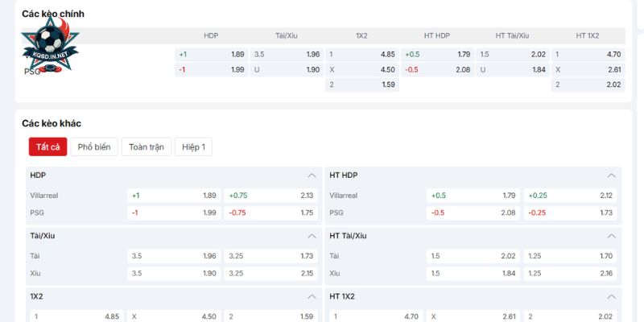Choose HT Xiu 1.25 at 2.16

(570, 274)
